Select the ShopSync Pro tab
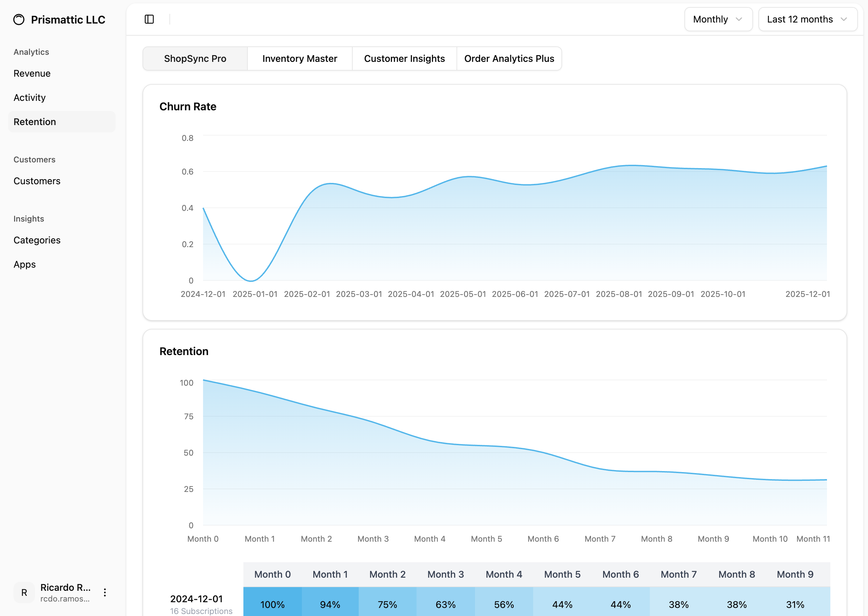868x616 pixels. coord(195,59)
